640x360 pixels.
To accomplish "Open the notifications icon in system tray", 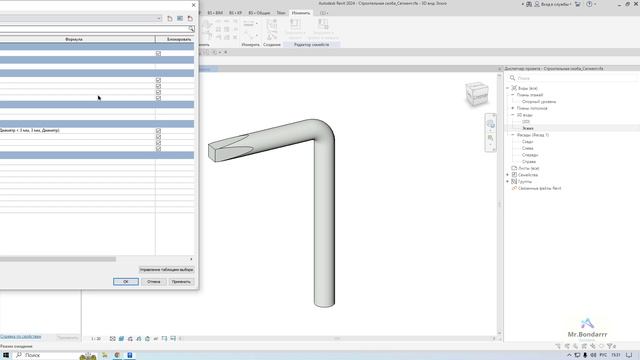I will coord(629,355).
